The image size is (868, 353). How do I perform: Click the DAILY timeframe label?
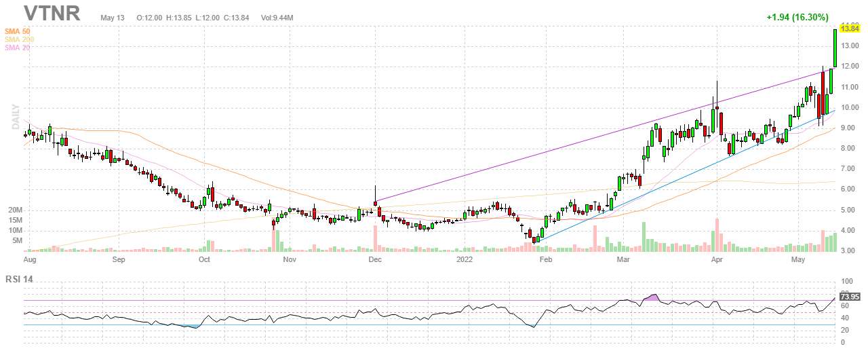(x=14, y=117)
